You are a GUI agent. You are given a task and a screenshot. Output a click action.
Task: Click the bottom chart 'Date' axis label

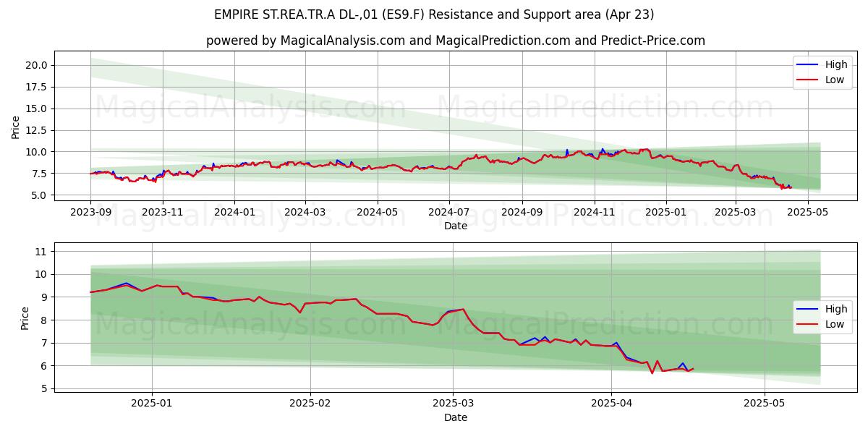455,417
